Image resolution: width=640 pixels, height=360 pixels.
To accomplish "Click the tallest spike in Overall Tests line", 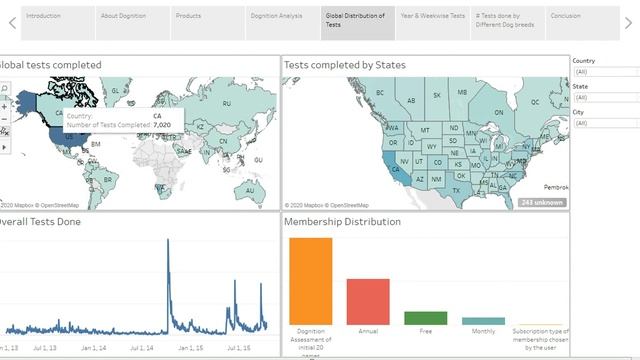I will point(168,241).
